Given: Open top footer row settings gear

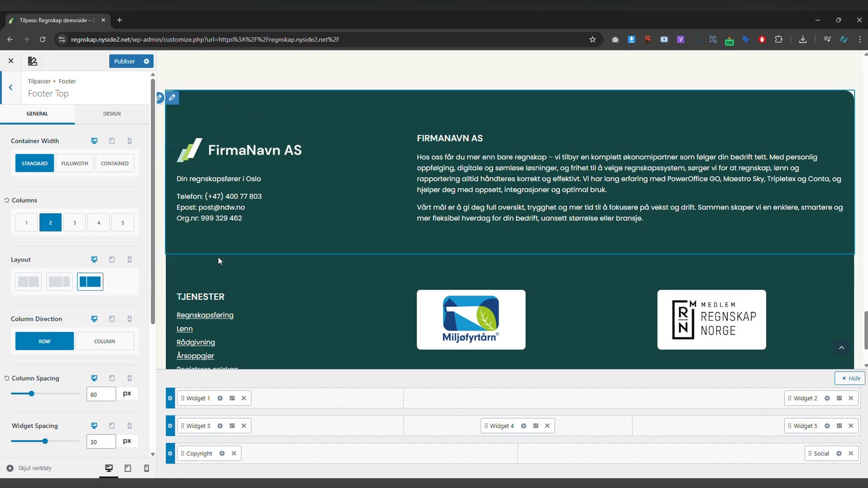Looking at the screenshot, I should 170,398.
